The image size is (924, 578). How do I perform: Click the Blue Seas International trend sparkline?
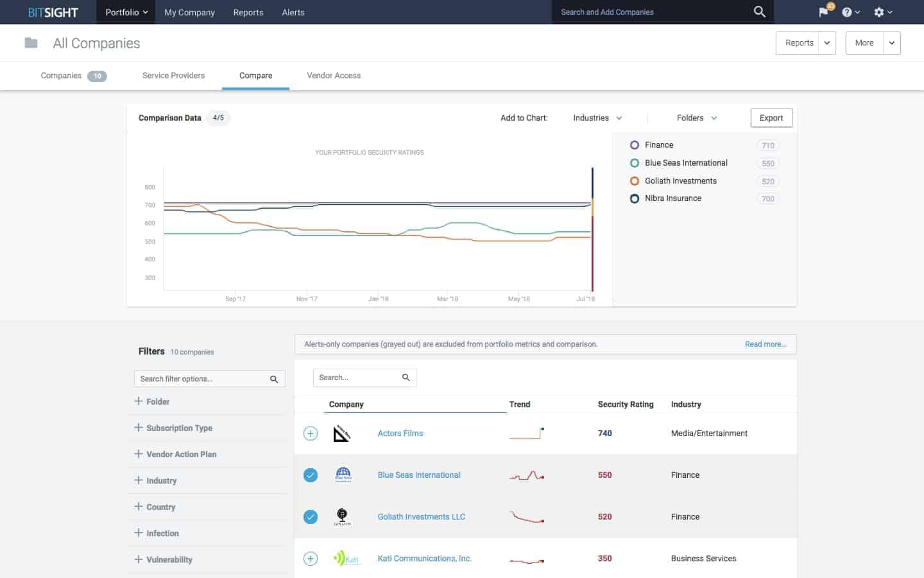(527, 475)
